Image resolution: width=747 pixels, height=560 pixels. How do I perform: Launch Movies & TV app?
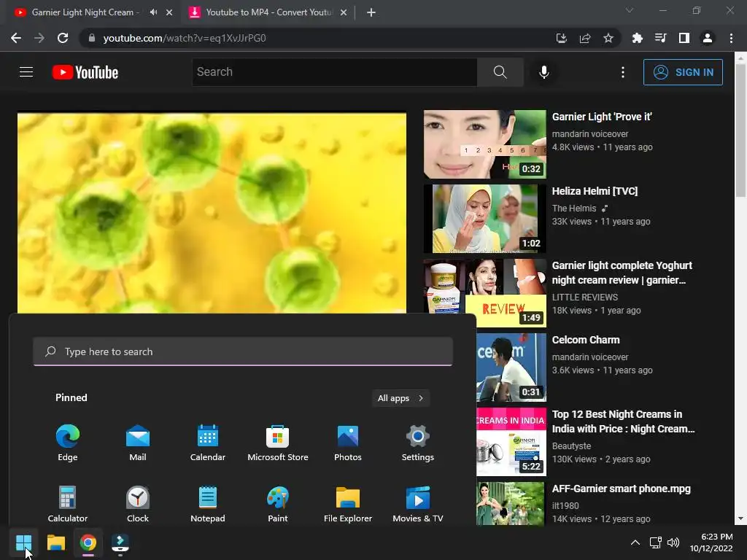coord(418,505)
